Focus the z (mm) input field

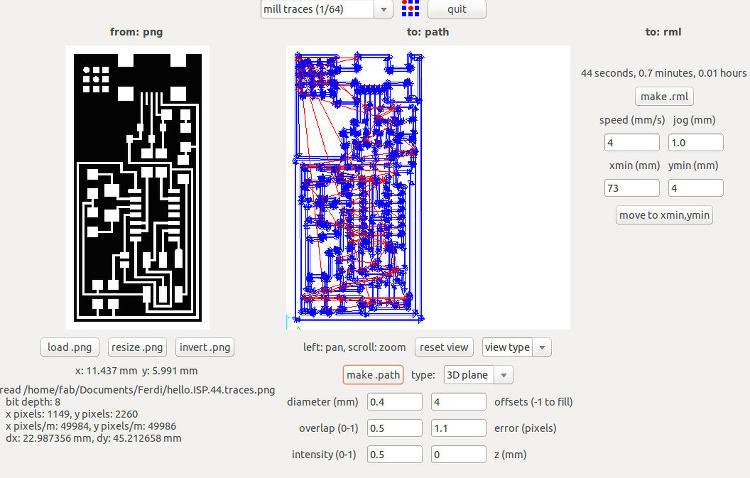tap(459, 454)
